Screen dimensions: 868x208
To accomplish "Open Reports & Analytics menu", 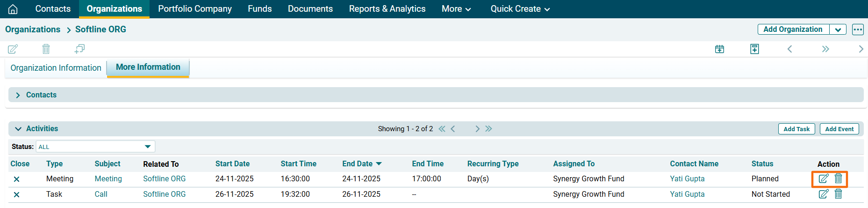I will tap(387, 9).
